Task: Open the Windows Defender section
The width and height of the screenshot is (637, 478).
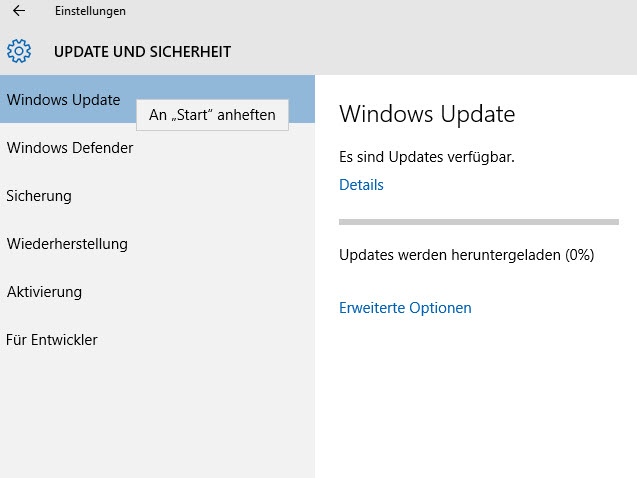Action: 70,148
